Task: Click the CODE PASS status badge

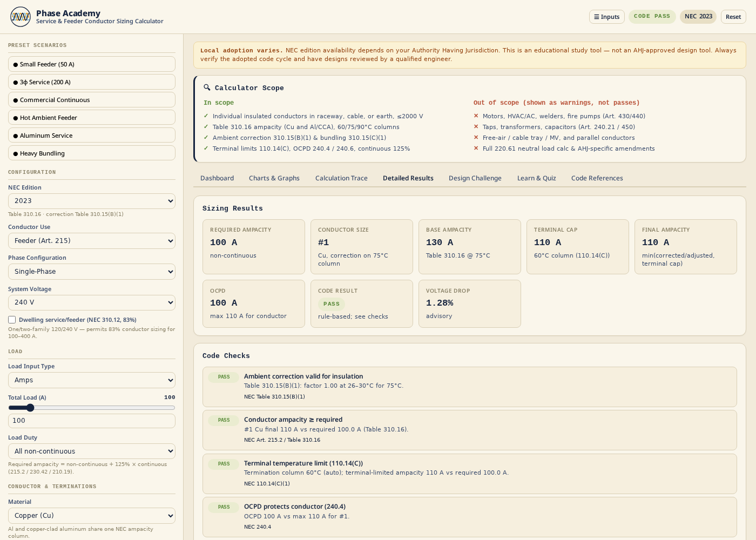Action: (652, 16)
